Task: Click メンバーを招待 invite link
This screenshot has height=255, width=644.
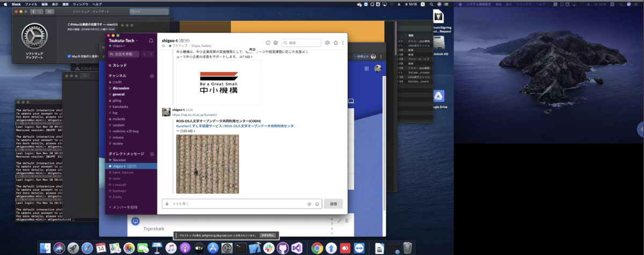Action: click(123, 207)
